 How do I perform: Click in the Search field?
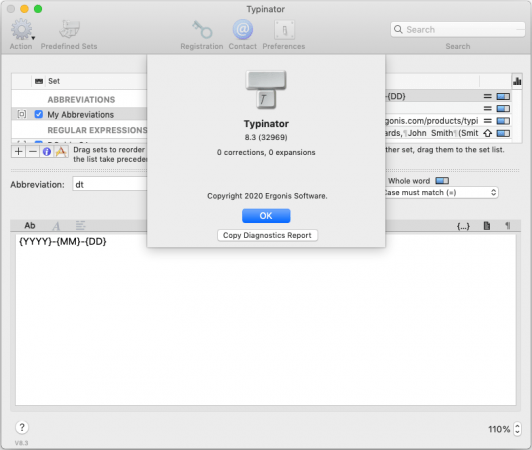tap(458, 30)
